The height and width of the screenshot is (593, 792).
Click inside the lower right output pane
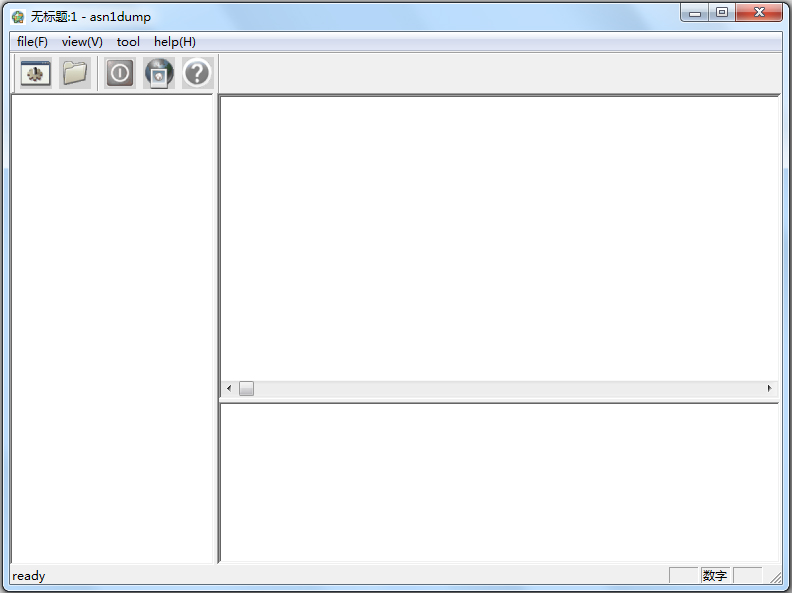coord(500,483)
